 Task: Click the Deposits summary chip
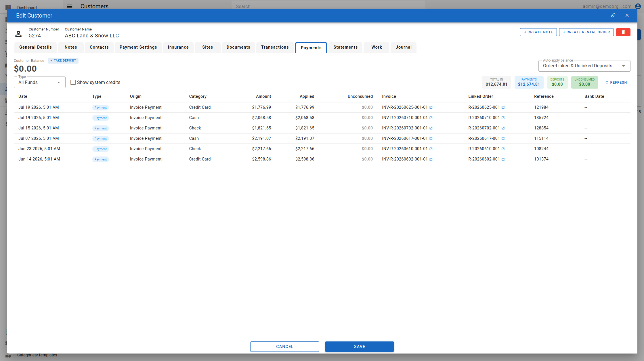[x=557, y=82]
